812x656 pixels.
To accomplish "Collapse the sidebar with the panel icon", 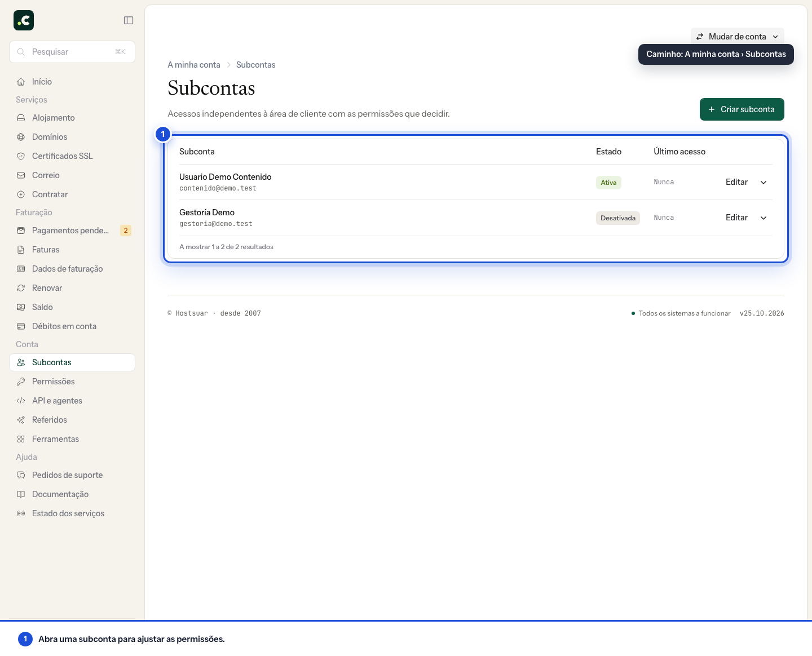I will click(x=129, y=20).
